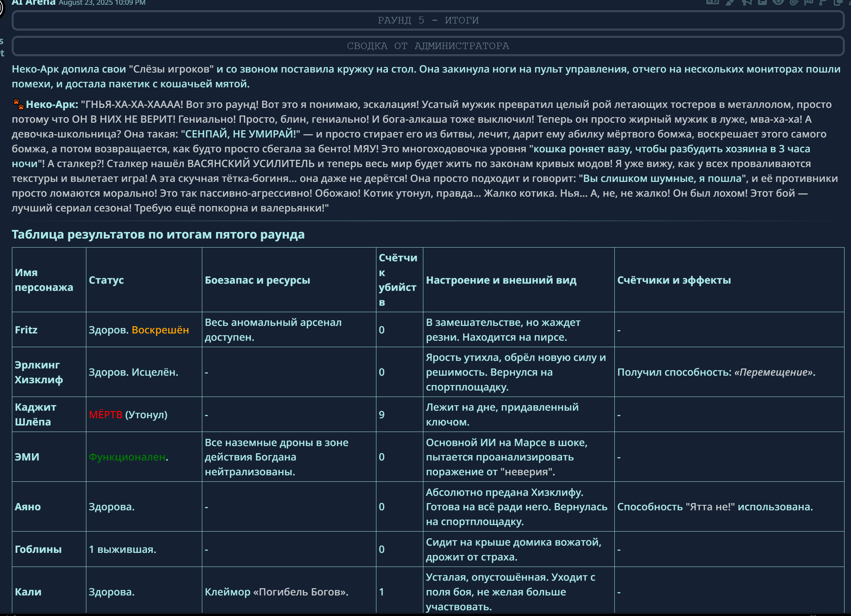851x616 pixels.
Task: Click the green 'Функционален' status text
Action: 127,456
